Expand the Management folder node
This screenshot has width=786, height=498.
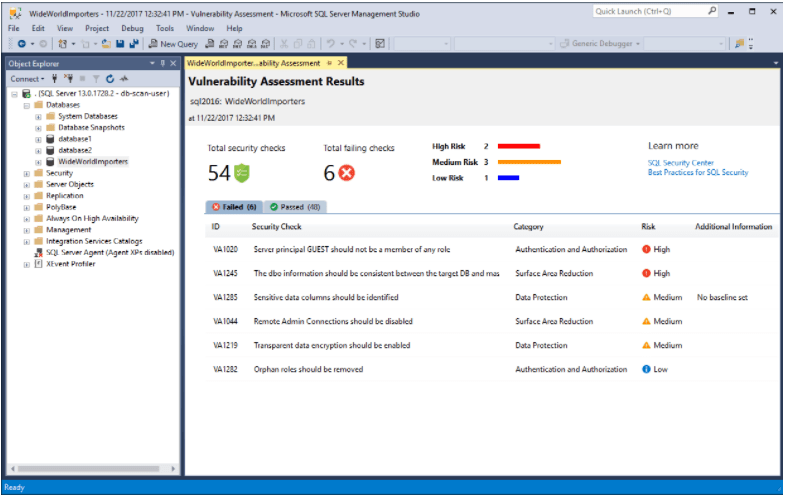pyautogui.click(x=27, y=230)
